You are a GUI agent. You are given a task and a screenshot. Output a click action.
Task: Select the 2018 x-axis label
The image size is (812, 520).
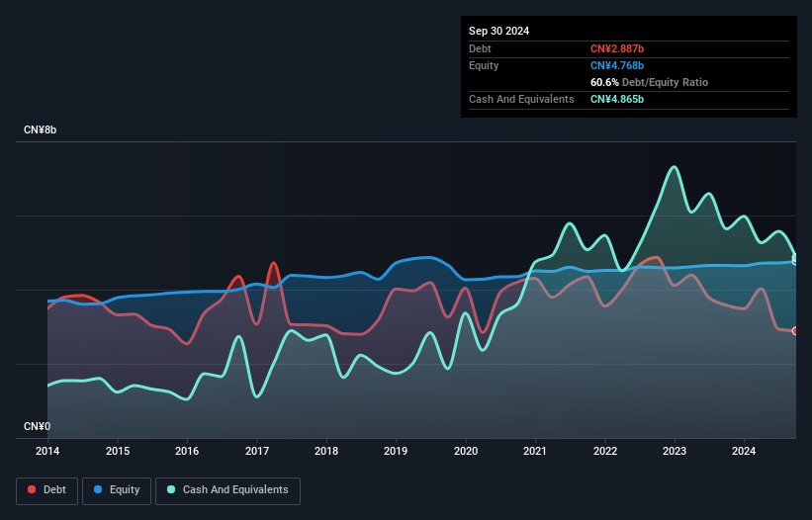pyautogui.click(x=326, y=451)
